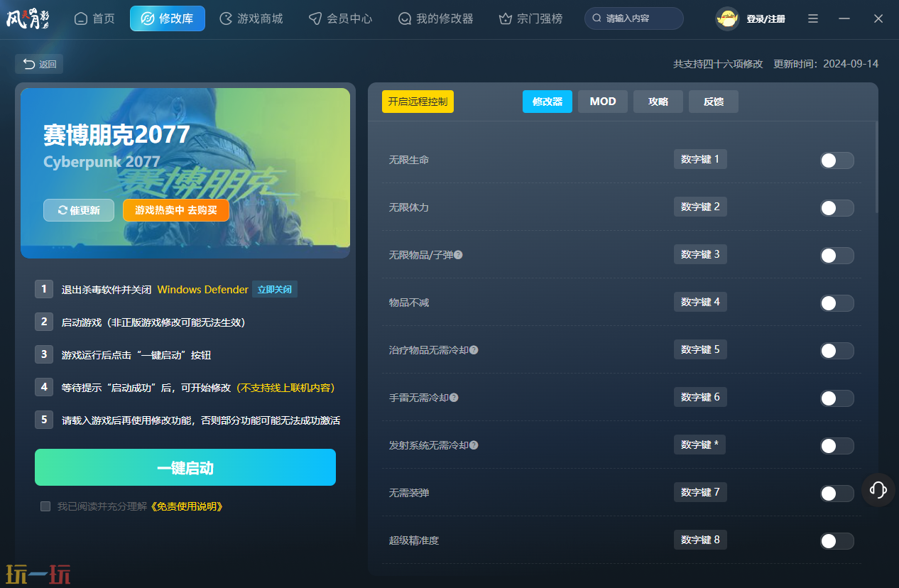Click help icon next to 发射系统无需冷却

474,445
